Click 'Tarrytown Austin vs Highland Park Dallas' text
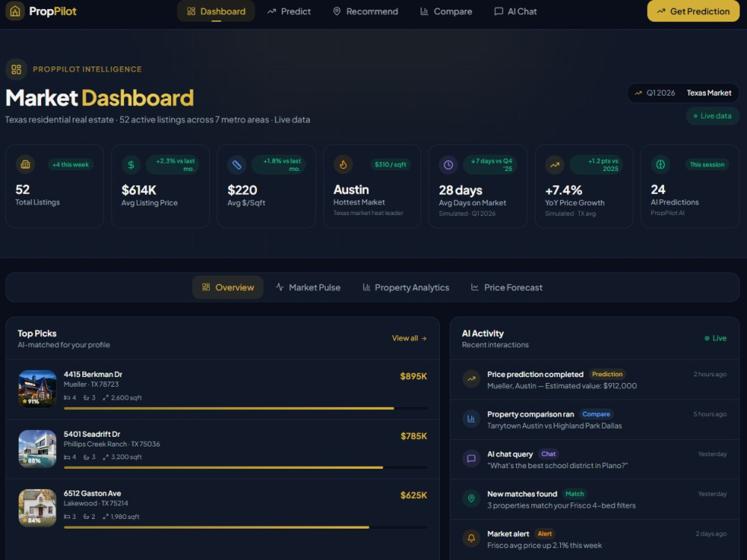The image size is (747, 560). click(554, 426)
